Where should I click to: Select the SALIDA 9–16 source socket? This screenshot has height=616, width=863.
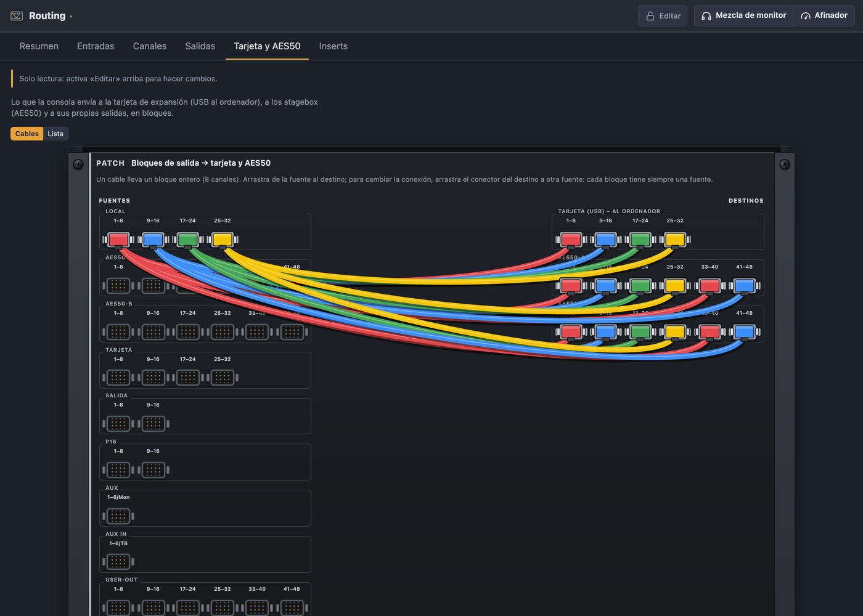153,424
